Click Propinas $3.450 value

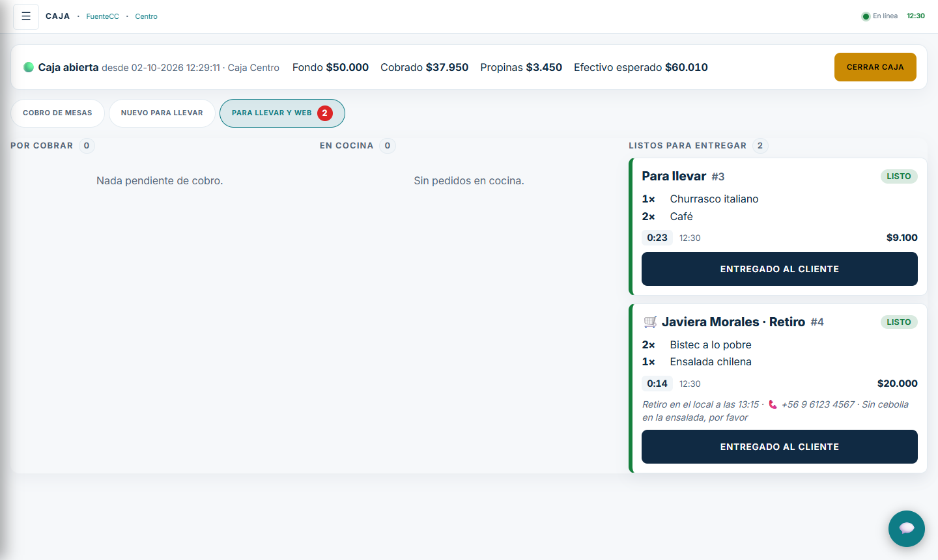coord(544,67)
